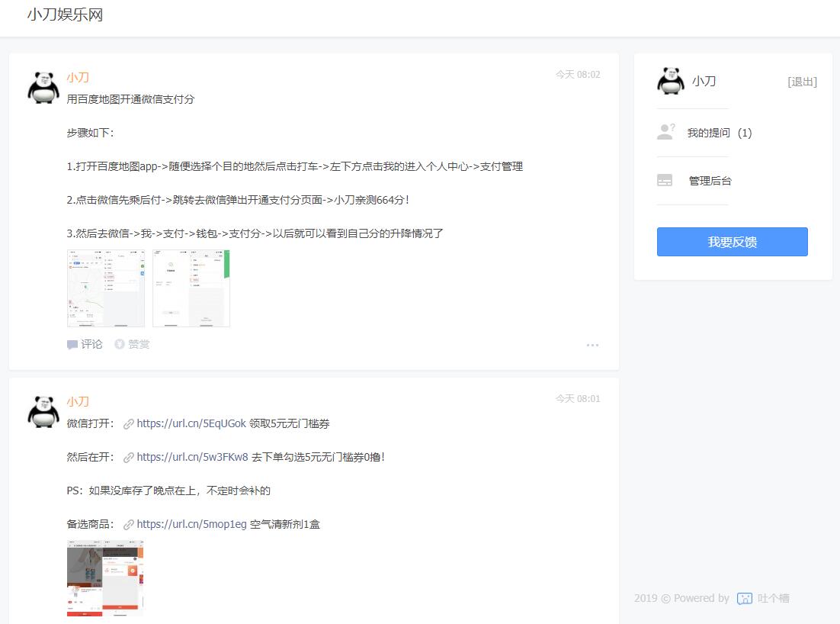Open the three-dot more menu on first post
The width and height of the screenshot is (840, 624).
click(x=592, y=346)
